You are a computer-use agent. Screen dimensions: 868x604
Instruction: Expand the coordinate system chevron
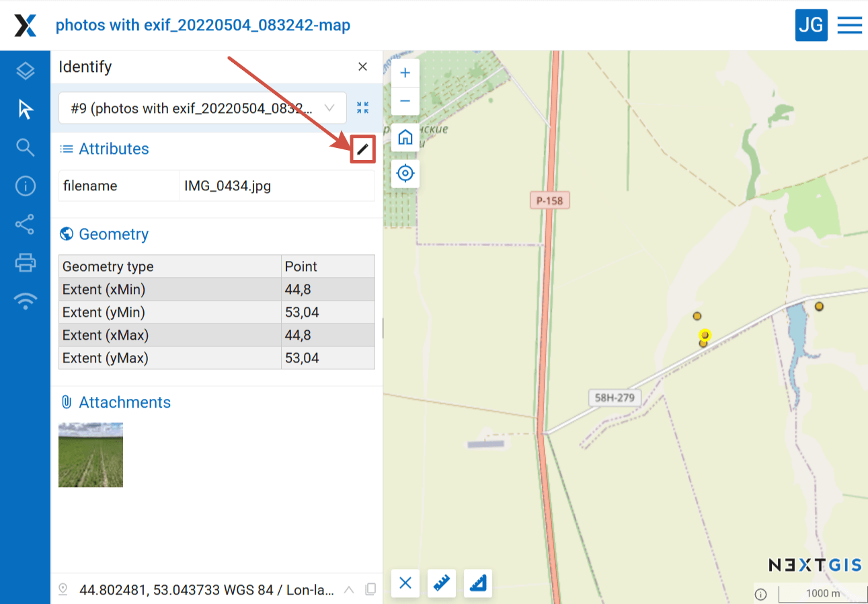tap(349, 590)
